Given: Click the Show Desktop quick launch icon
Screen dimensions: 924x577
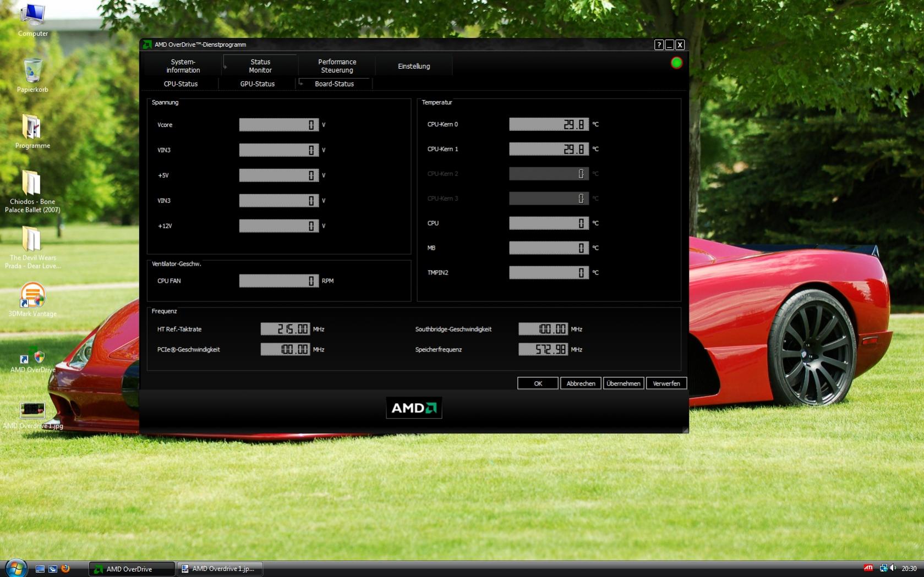Looking at the screenshot, I should point(40,569).
